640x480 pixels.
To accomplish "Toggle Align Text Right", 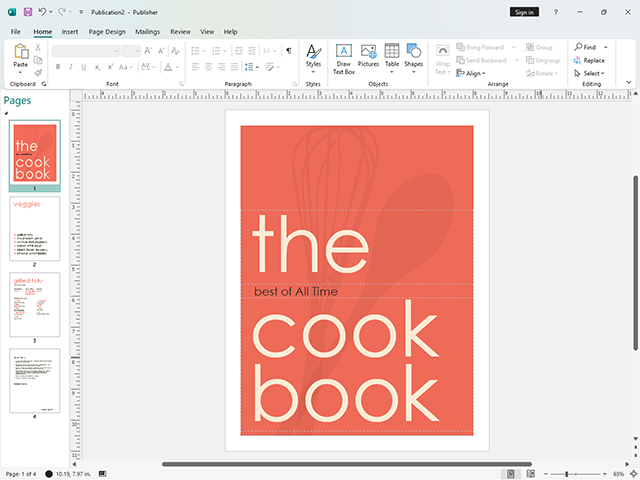I will pyautogui.click(x=222, y=67).
